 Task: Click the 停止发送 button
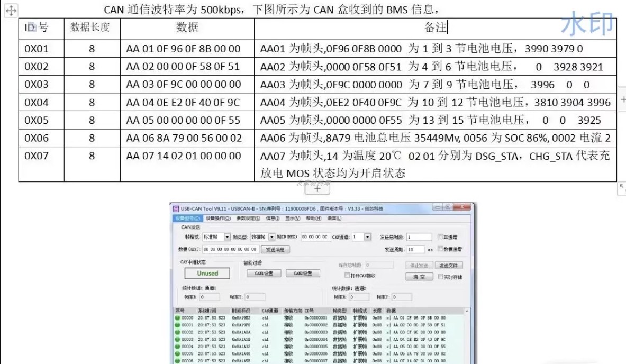pos(419,265)
